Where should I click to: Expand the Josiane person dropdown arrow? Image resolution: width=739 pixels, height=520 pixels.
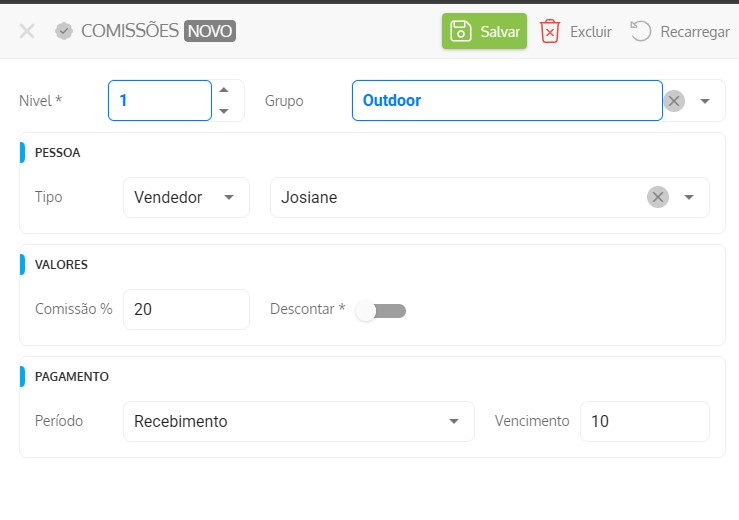(x=689, y=198)
